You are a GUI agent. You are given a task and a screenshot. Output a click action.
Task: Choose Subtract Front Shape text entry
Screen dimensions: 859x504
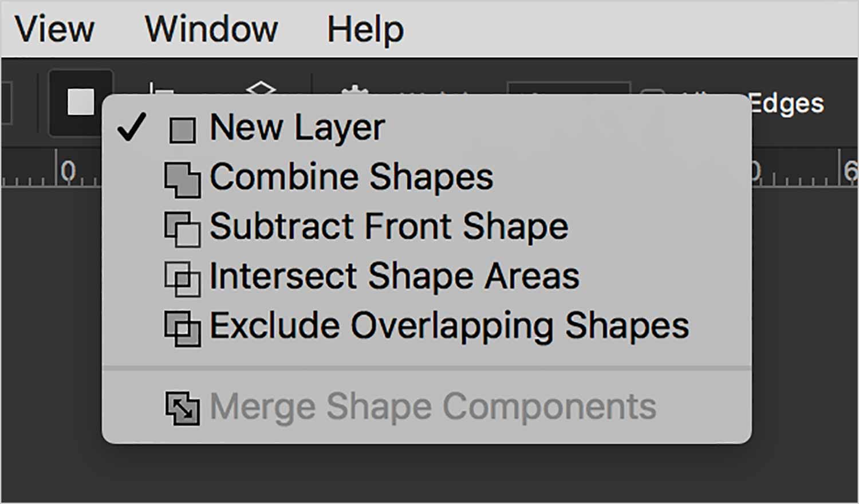pyautogui.click(x=389, y=226)
